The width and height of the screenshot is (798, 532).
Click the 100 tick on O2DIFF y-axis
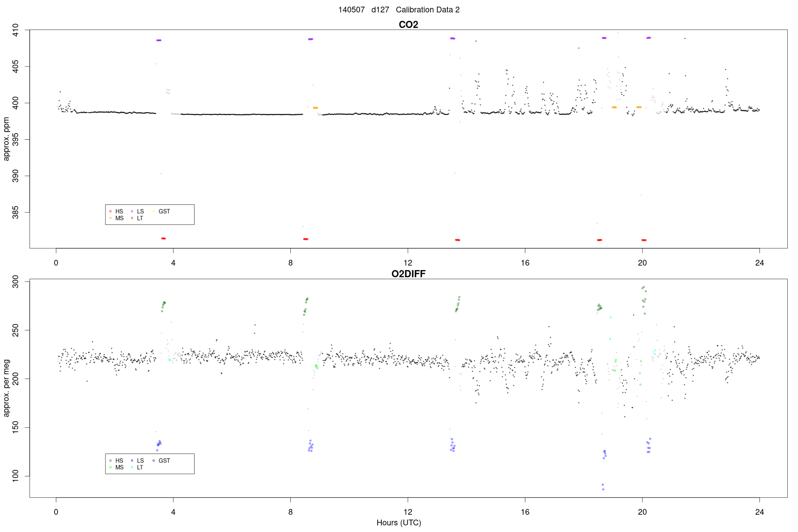click(x=16, y=476)
